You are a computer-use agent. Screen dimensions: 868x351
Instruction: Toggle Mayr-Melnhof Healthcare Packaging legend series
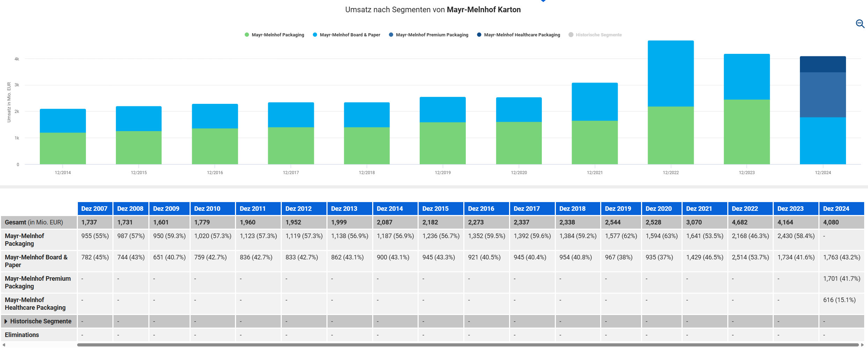[518, 35]
